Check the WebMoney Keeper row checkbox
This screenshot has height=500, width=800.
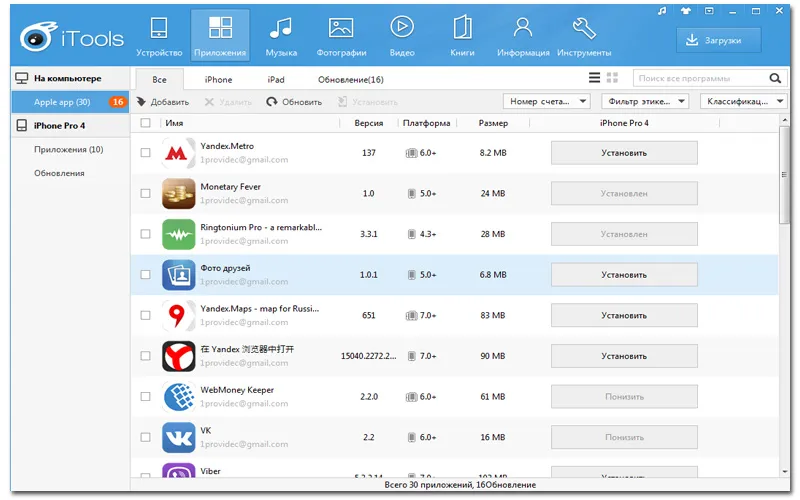click(145, 396)
